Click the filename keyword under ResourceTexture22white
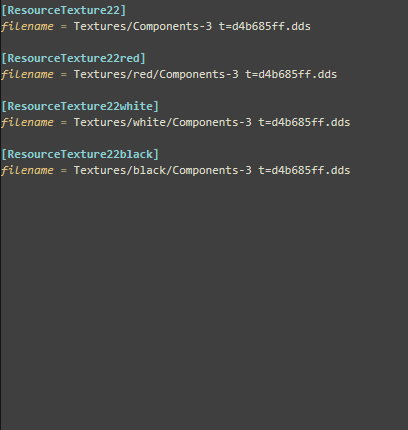408x430 pixels. click(27, 122)
